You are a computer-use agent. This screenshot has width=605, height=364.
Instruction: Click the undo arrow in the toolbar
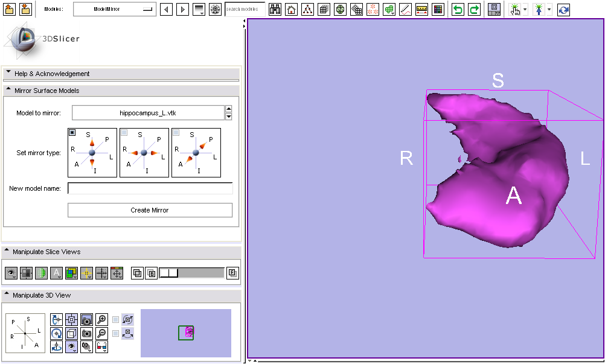[458, 10]
